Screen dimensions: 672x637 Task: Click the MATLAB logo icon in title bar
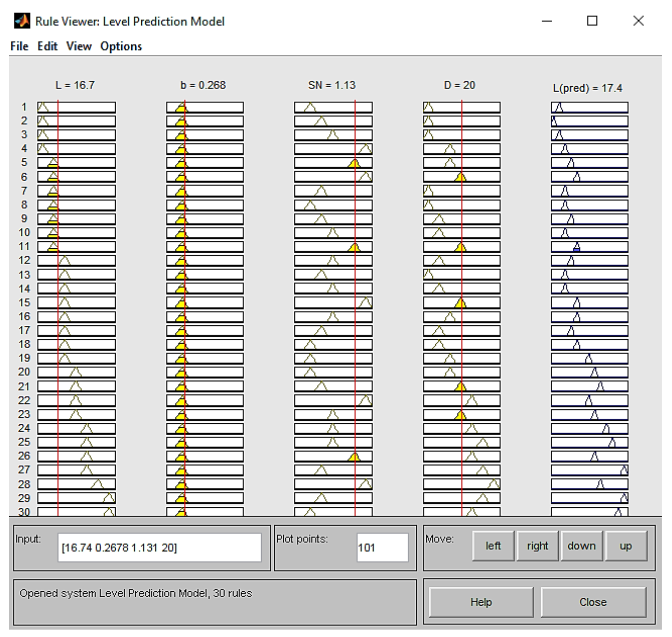pyautogui.click(x=22, y=21)
